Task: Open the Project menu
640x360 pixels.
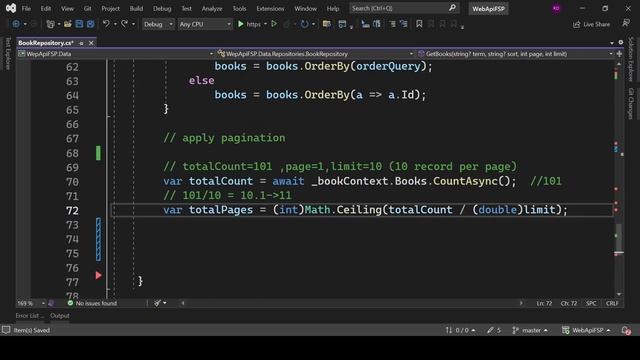Action: (110, 9)
